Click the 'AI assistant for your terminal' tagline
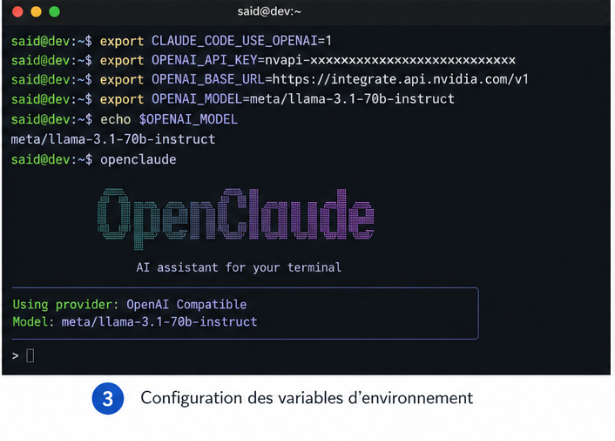The height and width of the screenshot is (441, 615). (239, 268)
